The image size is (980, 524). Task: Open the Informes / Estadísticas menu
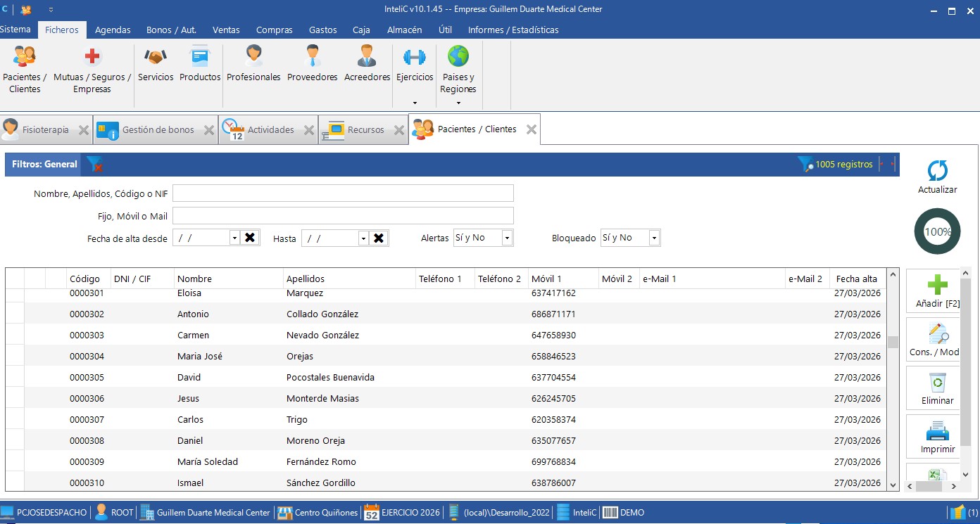(513, 30)
